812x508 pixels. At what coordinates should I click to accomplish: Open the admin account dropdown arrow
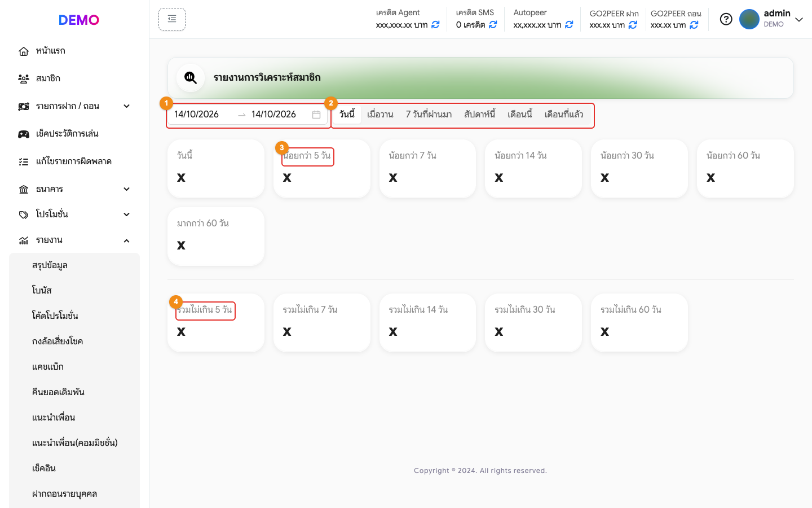(799, 20)
